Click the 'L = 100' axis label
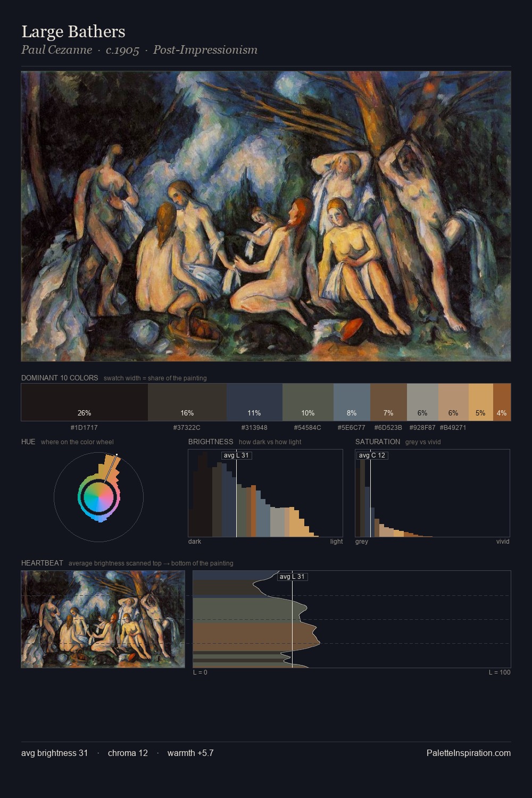The width and height of the screenshot is (532, 798). [500, 672]
